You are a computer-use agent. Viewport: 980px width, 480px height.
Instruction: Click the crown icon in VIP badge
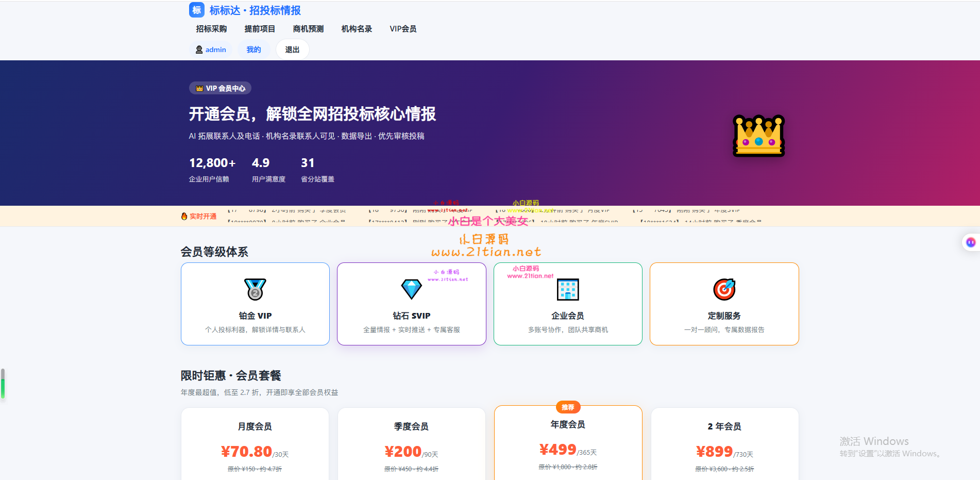[x=199, y=88]
